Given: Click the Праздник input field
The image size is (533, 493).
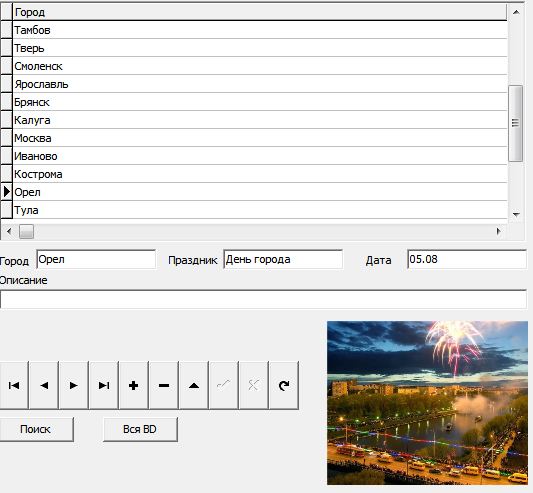Looking at the screenshot, I should [283, 259].
